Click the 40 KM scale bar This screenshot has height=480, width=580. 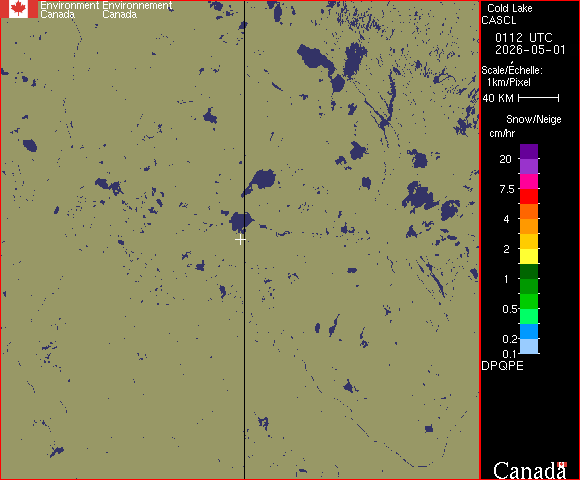point(539,98)
